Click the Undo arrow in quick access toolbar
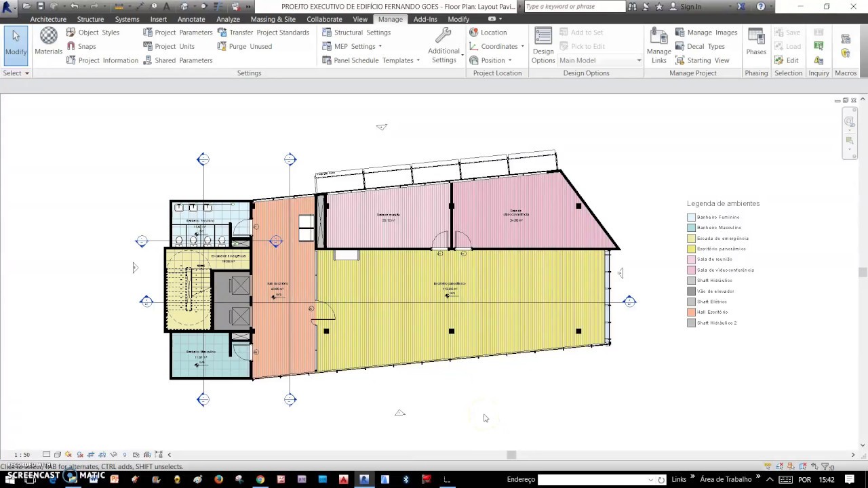Viewport: 868px width, 488px height. pyautogui.click(x=75, y=6)
